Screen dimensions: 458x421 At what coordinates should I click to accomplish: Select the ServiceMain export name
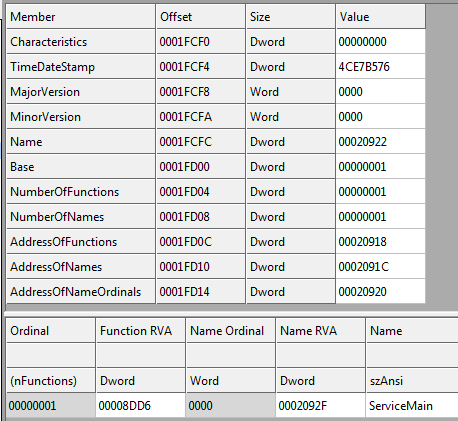[x=412, y=405]
